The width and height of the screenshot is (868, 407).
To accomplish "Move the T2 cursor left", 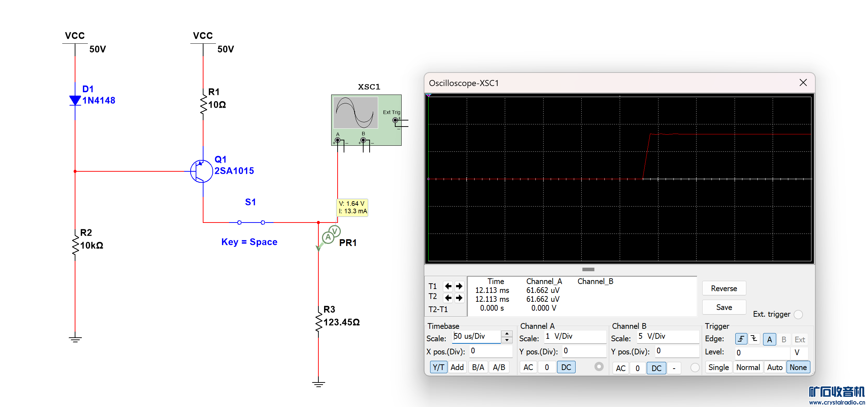I will point(448,298).
